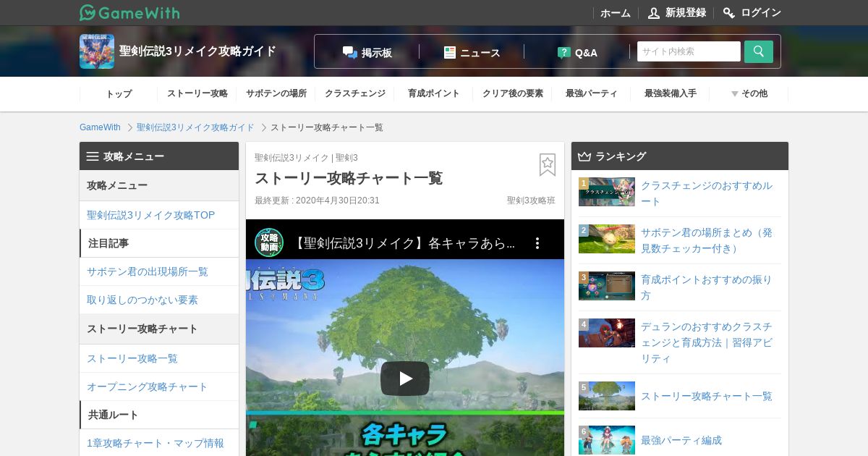
Task: Click 共通ルート sidebar heading
Action: pos(113,415)
